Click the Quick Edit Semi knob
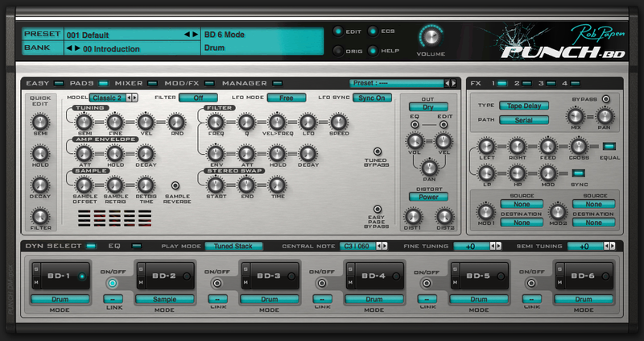This screenshot has width=644, height=341. [x=39, y=122]
